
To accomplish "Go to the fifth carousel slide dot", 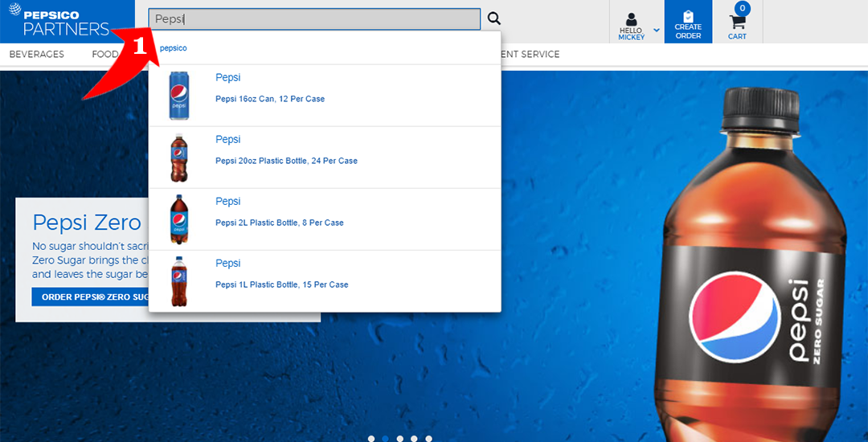I will tap(428, 439).
